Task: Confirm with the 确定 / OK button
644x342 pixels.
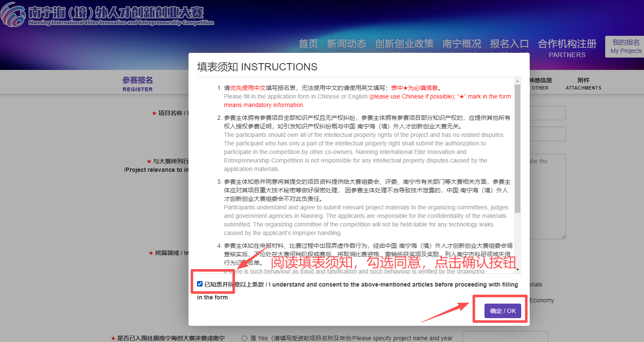Action: [x=503, y=311]
